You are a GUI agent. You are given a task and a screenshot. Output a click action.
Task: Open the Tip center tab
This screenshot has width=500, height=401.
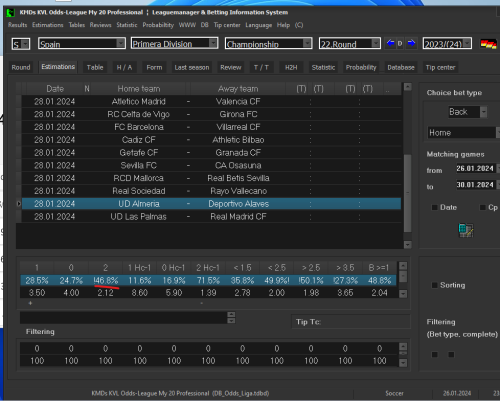pos(440,67)
